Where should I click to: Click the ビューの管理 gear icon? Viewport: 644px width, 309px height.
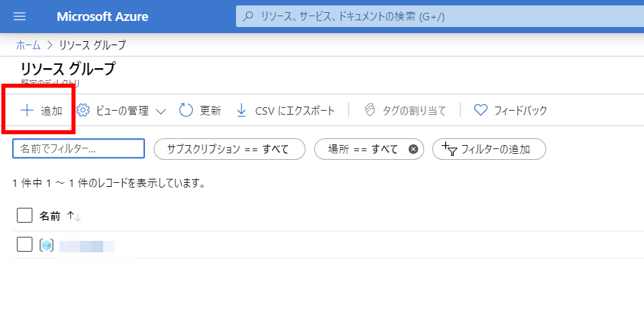83,111
